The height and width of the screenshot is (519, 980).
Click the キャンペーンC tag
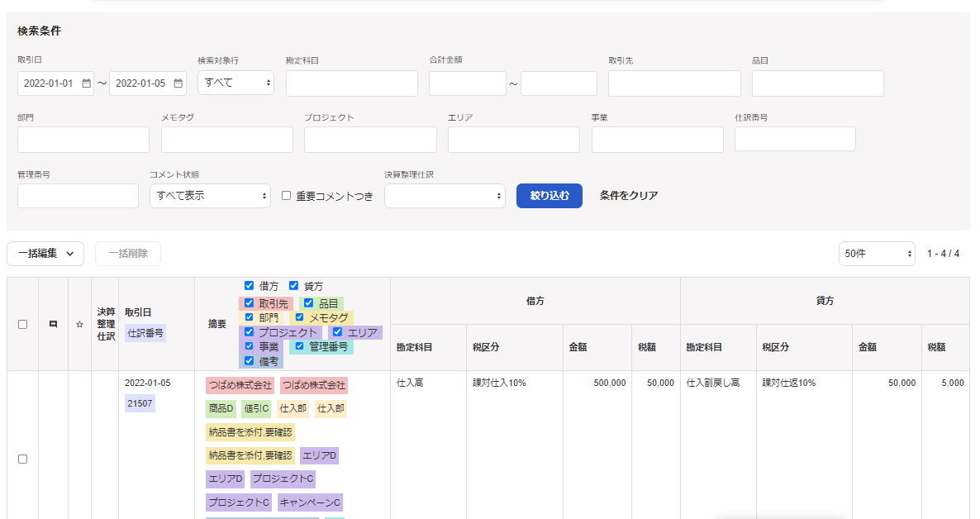click(x=310, y=502)
